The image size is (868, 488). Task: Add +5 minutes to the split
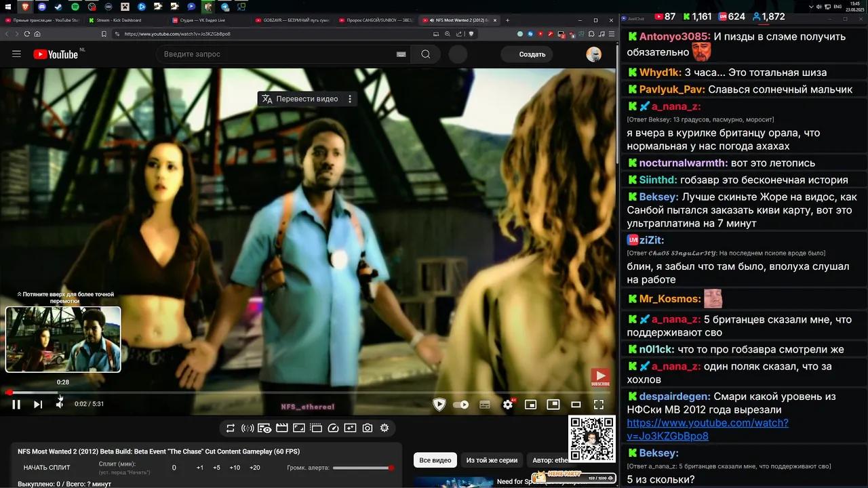[x=216, y=468]
